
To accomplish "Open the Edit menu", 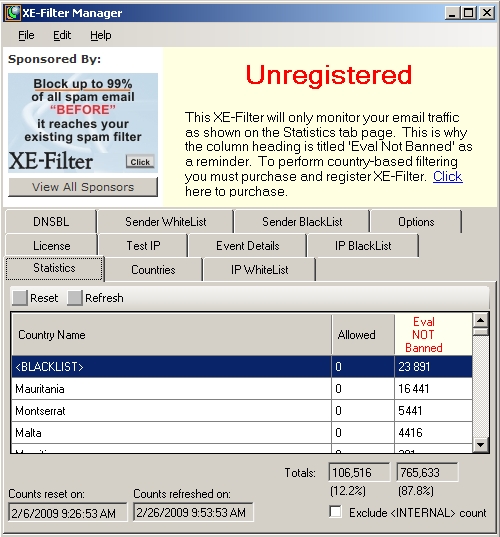I will click(62, 35).
